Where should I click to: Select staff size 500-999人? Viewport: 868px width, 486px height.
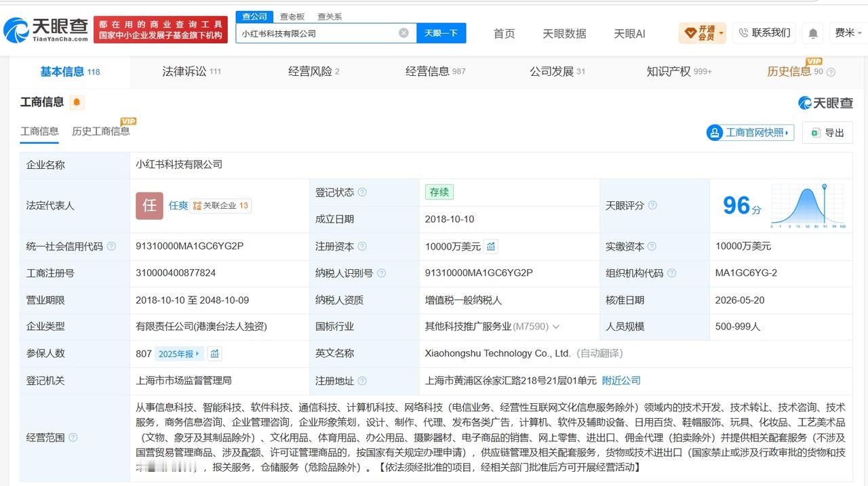[738, 327]
